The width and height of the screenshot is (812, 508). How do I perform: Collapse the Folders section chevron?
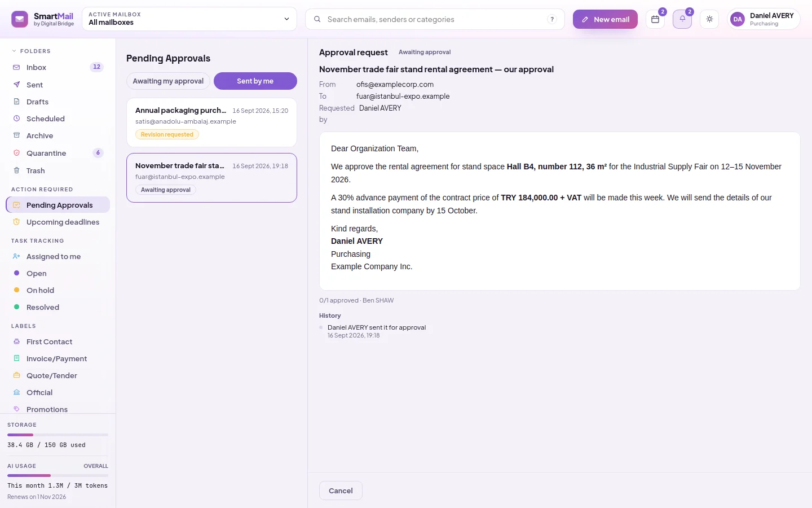click(14, 51)
